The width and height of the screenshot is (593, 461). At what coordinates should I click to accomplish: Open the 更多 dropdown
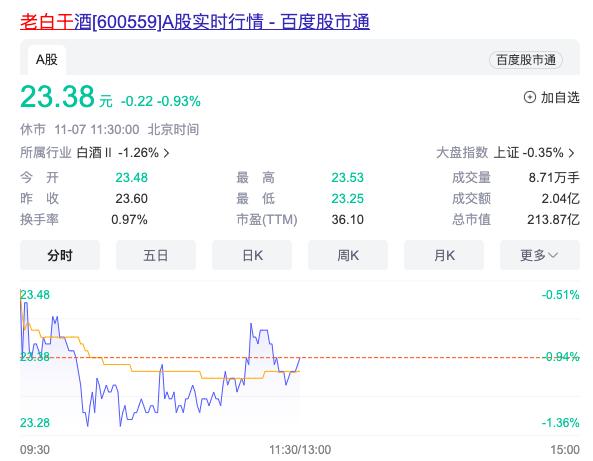(x=540, y=255)
